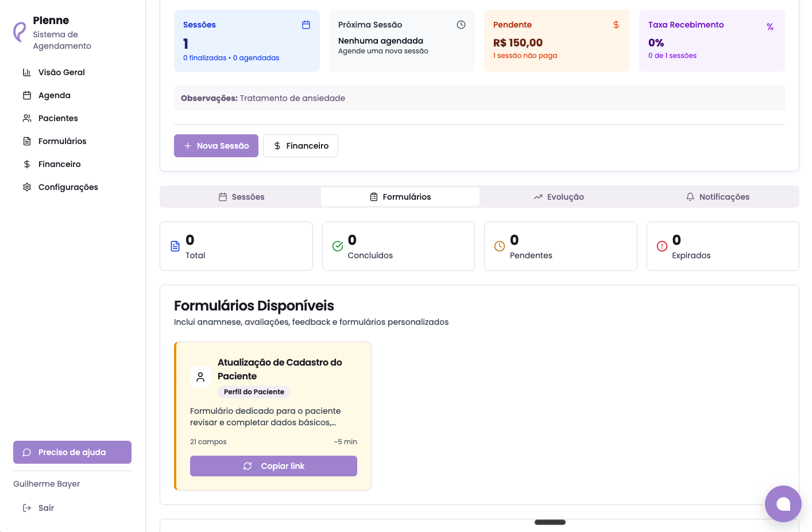Open the Formulários sidebar item
Viewport: 812px width, 532px height.
coord(62,141)
